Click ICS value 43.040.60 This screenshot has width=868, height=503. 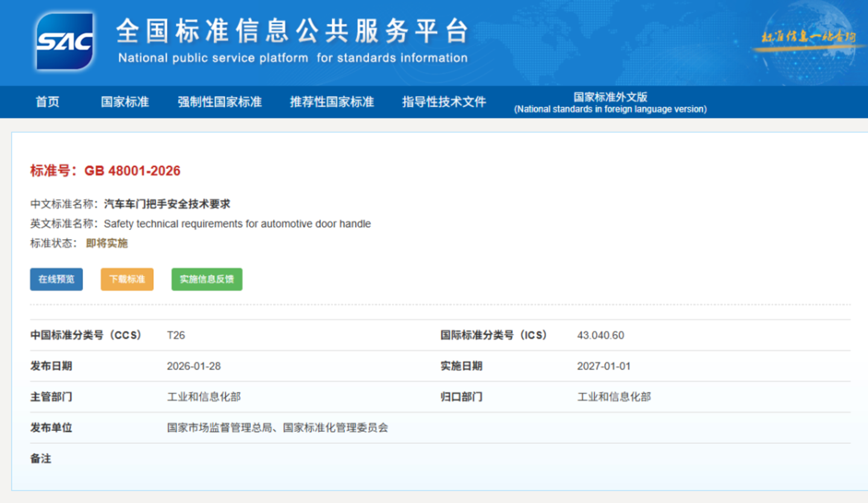point(601,335)
